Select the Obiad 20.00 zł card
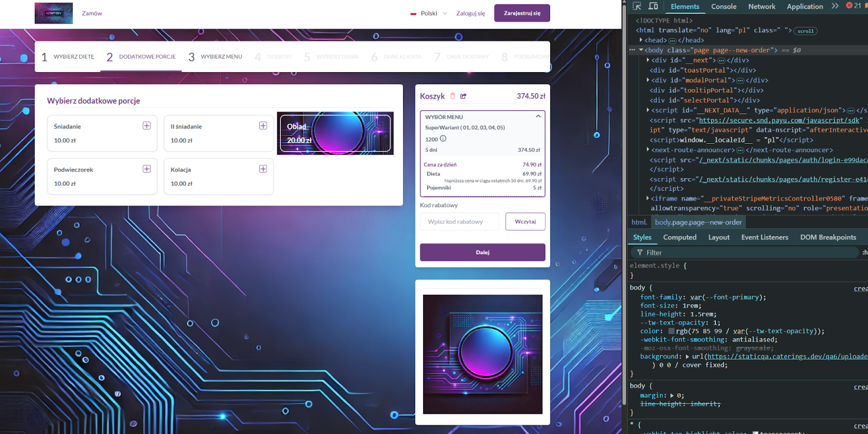 (x=335, y=133)
